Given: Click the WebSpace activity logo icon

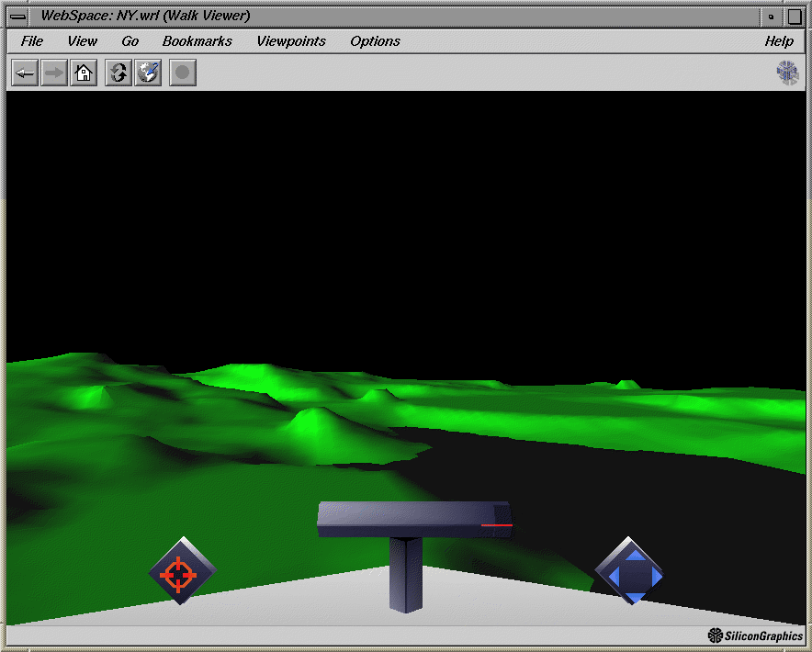Looking at the screenshot, I should coord(788,73).
